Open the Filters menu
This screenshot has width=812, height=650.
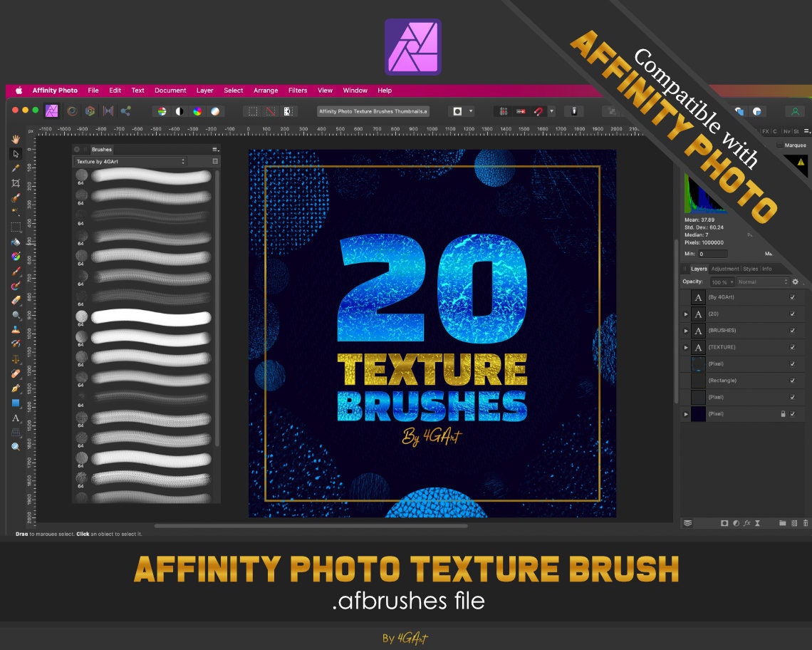pyautogui.click(x=298, y=91)
